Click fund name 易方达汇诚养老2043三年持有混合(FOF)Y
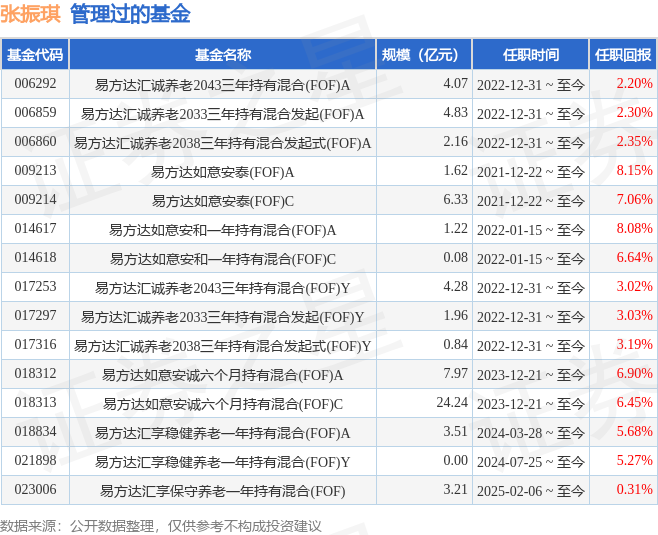658x535 pixels. point(222,288)
